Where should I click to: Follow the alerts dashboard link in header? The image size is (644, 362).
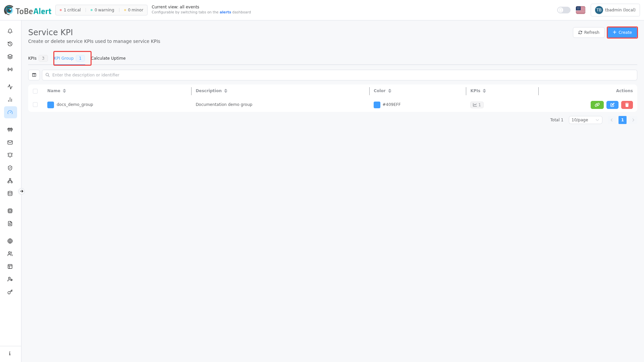[225, 12]
